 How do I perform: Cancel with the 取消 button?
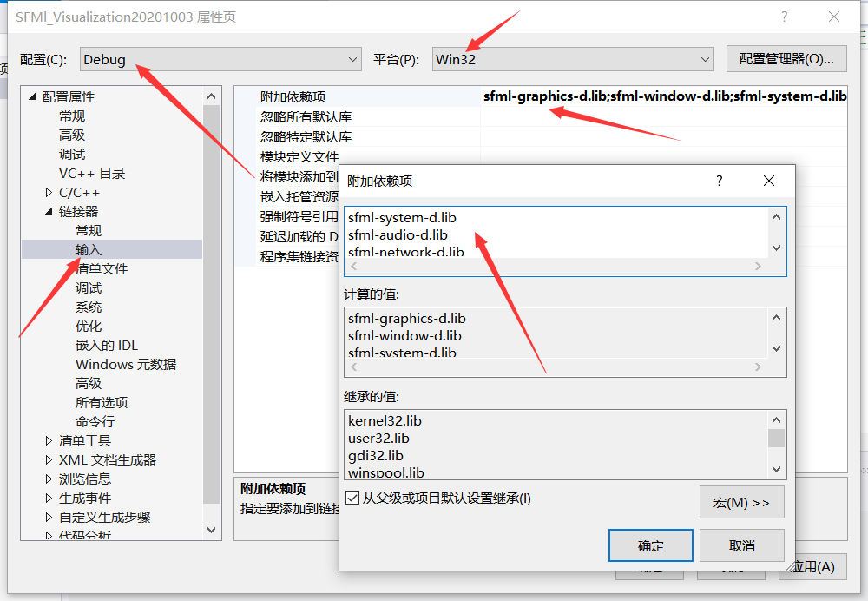point(742,545)
